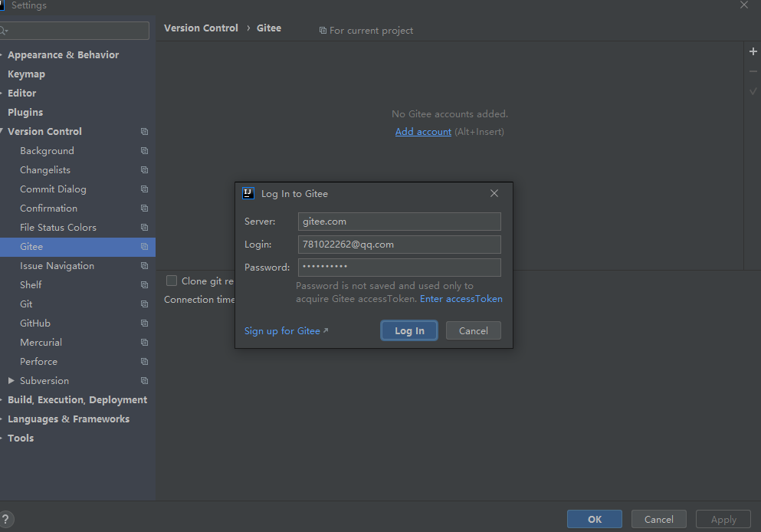Click the Login email field

pyautogui.click(x=399, y=245)
